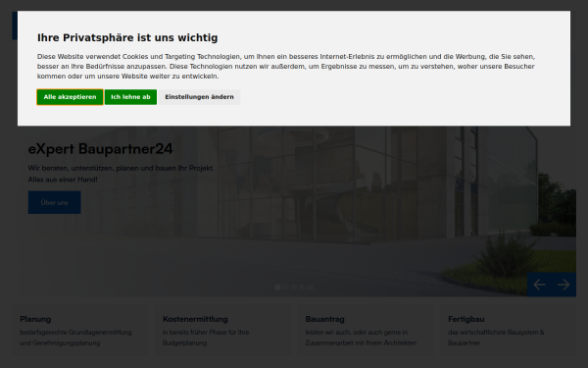Decline cookies via Ich lehne ab

(x=130, y=97)
